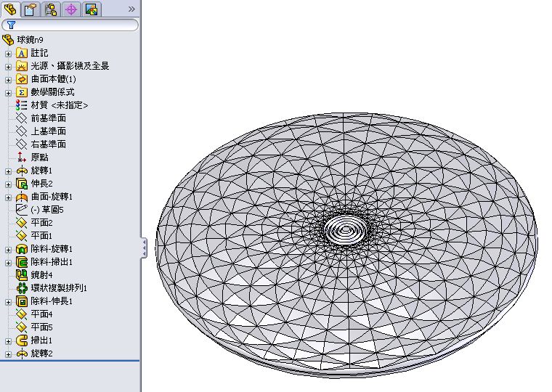Screen dimensions: 552x392
Task: Expand the 旋轉1 feature
Action: point(8,171)
